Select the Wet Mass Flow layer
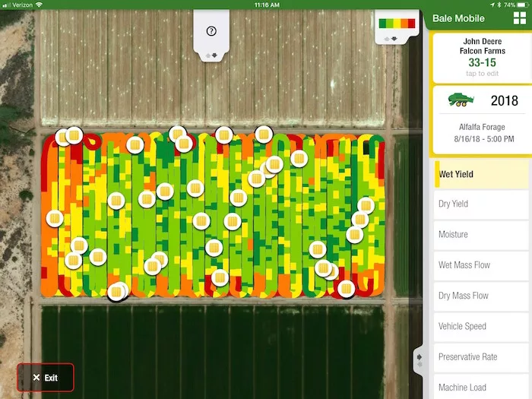 tap(481, 265)
